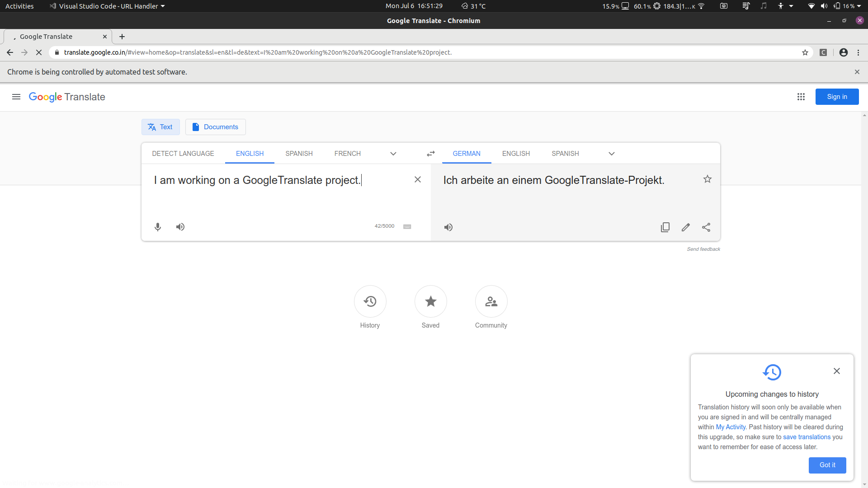Select Detect Language as source
The image size is (868, 488).
(x=183, y=154)
